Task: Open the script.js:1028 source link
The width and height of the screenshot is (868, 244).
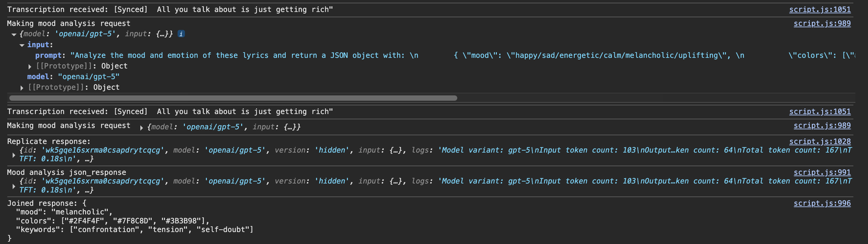Action: pyautogui.click(x=819, y=141)
